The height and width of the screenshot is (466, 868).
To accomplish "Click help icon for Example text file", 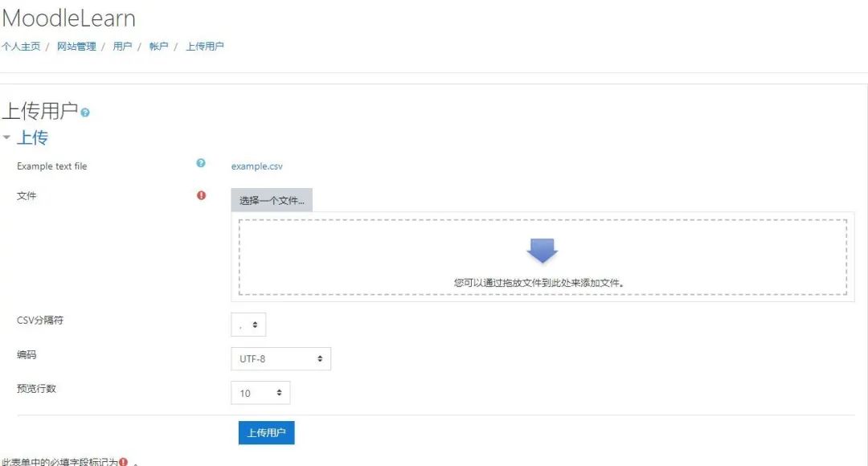I will 201,163.
